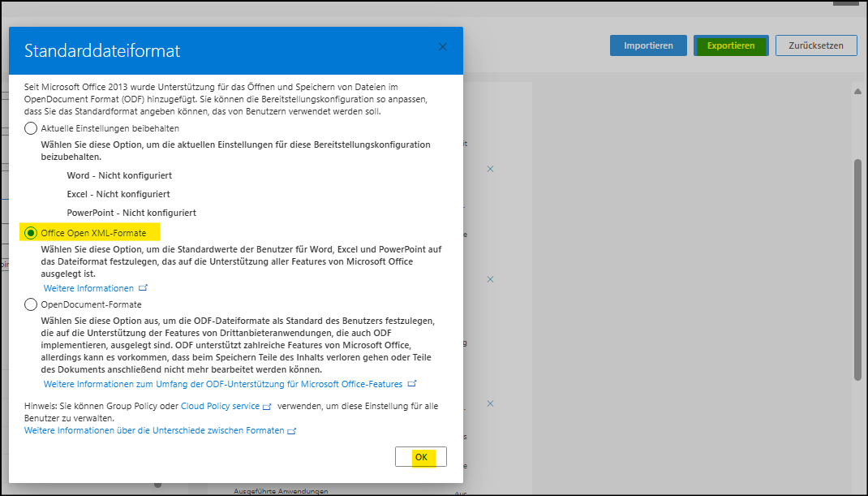Click the Zurücksetzen button
Screen dimensions: 868x496
pyautogui.click(x=816, y=45)
